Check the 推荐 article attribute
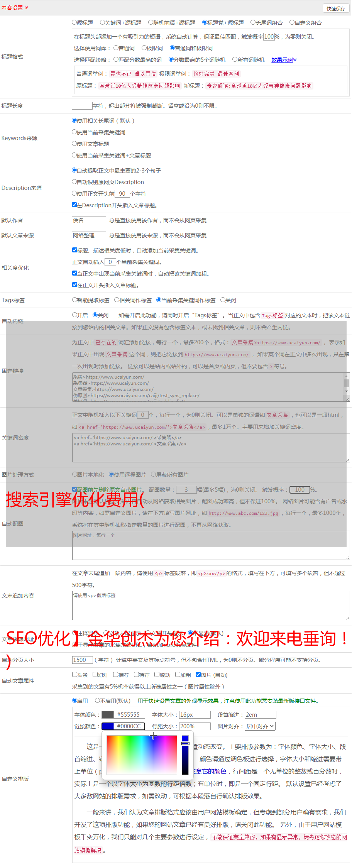The height and width of the screenshot is (868, 352). (x=115, y=675)
